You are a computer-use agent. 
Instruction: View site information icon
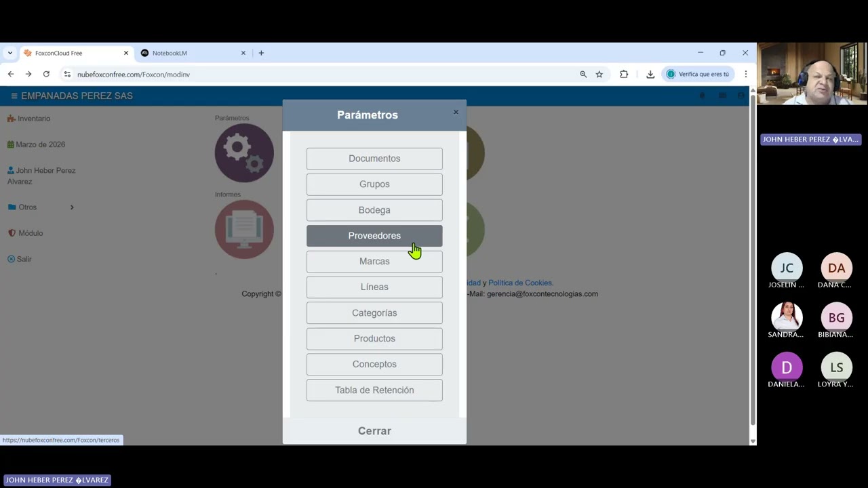pos(67,75)
